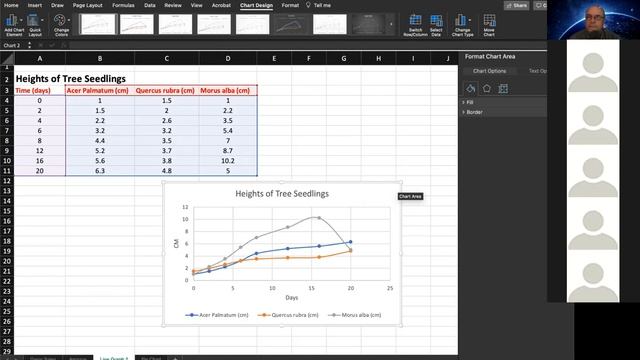Viewport: 640px width, 360px height.
Task: Select the Chart Design ribbon tab
Action: pyautogui.click(x=256, y=5)
